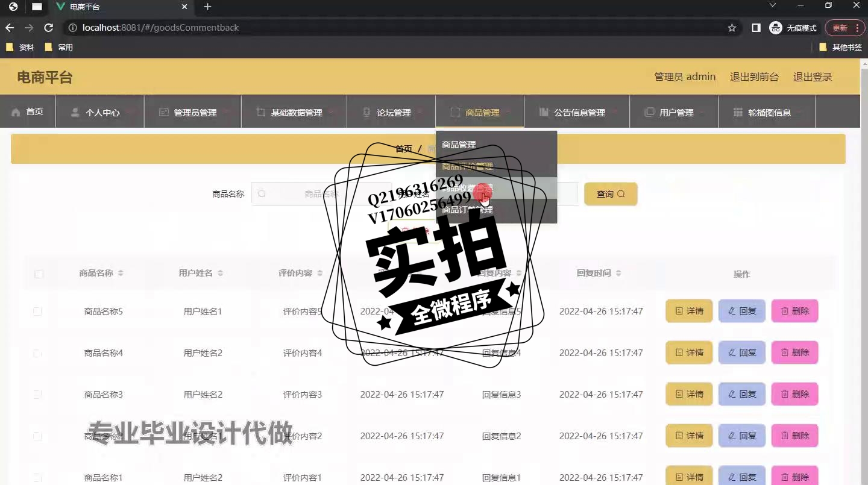Click 退出登录 to log out
This screenshot has width=868, height=485.
pyautogui.click(x=813, y=77)
